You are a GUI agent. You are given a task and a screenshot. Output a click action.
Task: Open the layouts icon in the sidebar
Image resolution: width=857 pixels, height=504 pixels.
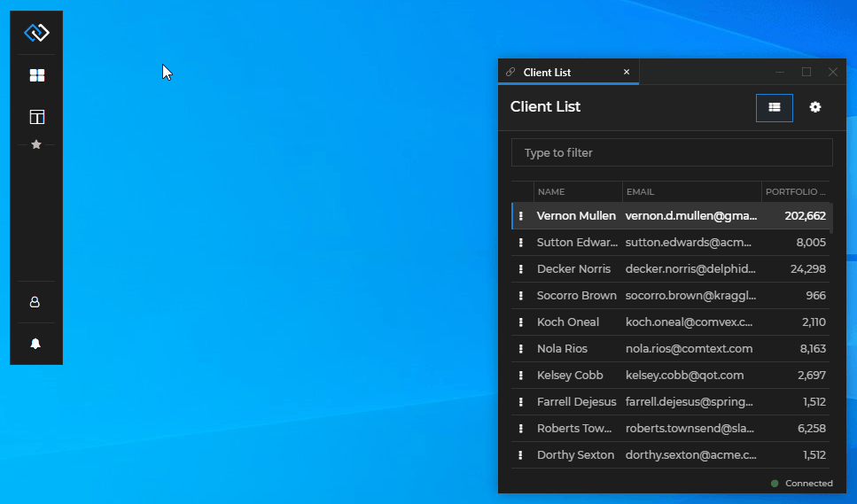click(x=36, y=117)
